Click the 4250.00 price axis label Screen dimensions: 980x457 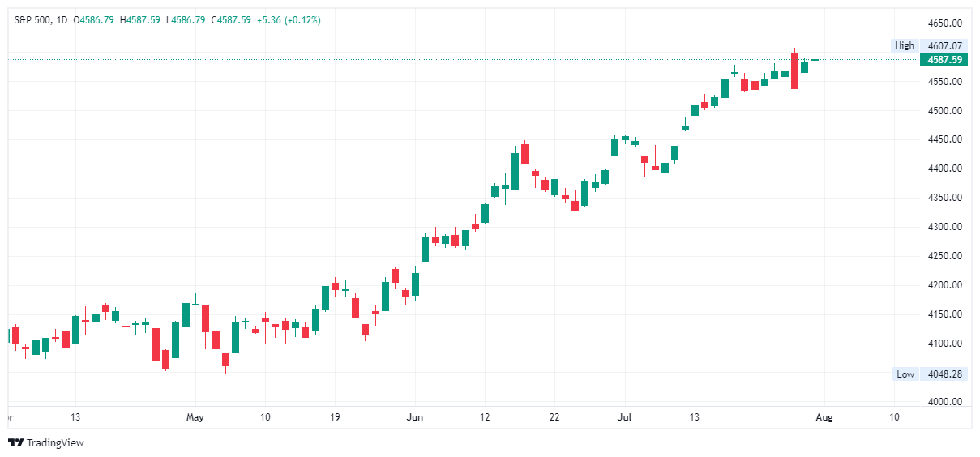[x=945, y=256]
